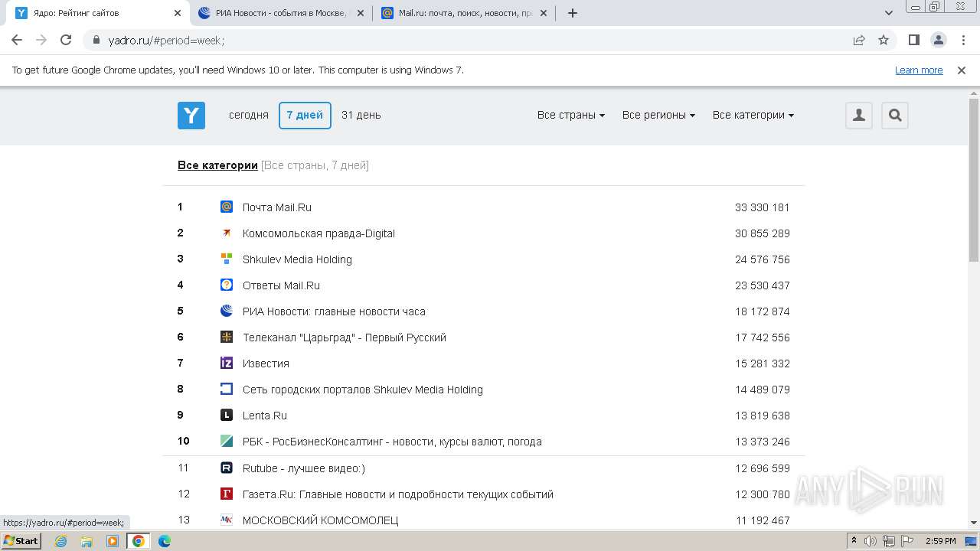
Task: Dismiss the Chrome update notification bar
Action: click(x=962, y=70)
